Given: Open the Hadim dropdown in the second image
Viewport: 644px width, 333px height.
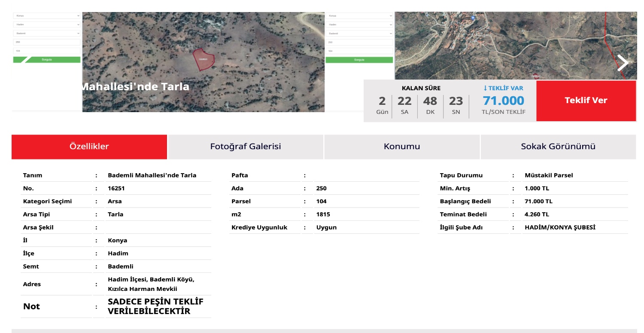Looking at the screenshot, I should (x=359, y=24).
